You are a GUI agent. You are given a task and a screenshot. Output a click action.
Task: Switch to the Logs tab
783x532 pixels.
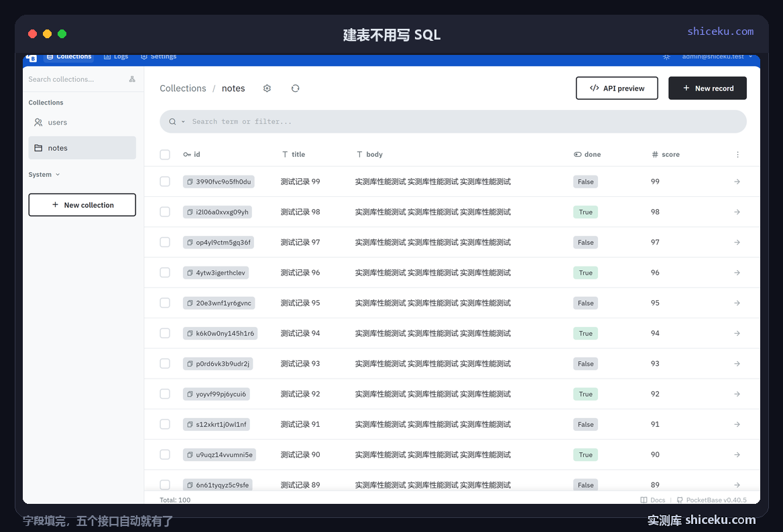[x=116, y=57]
